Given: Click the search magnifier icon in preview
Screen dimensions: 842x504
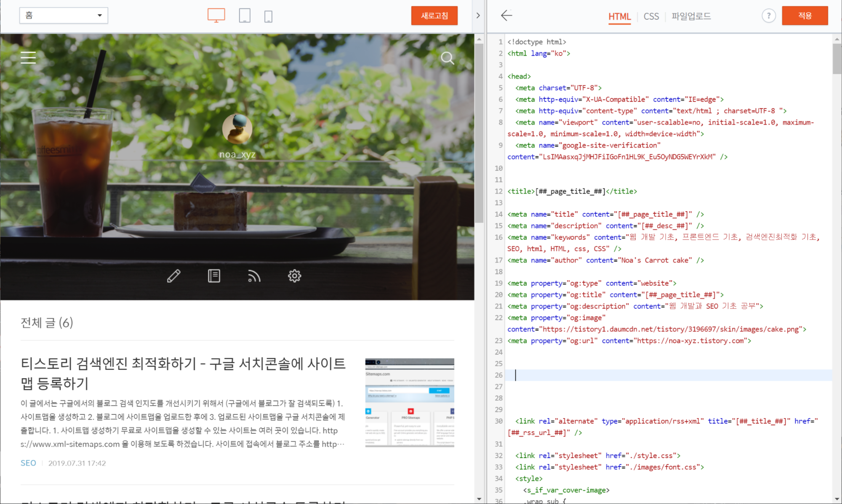Looking at the screenshot, I should (x=447, y=58).
